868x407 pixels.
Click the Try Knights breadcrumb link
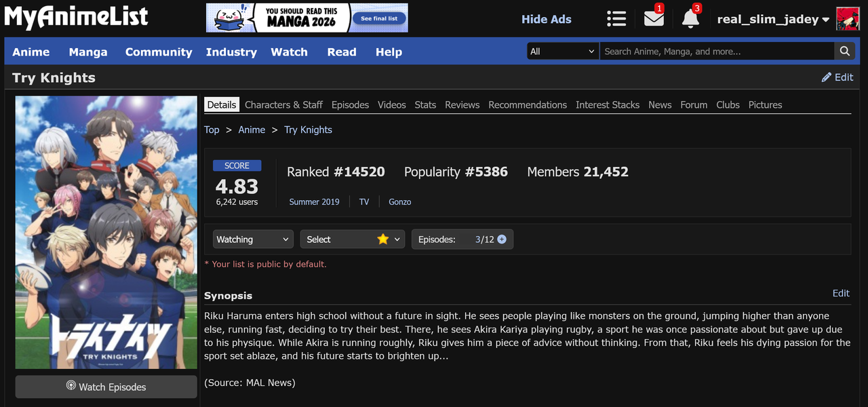308,130
